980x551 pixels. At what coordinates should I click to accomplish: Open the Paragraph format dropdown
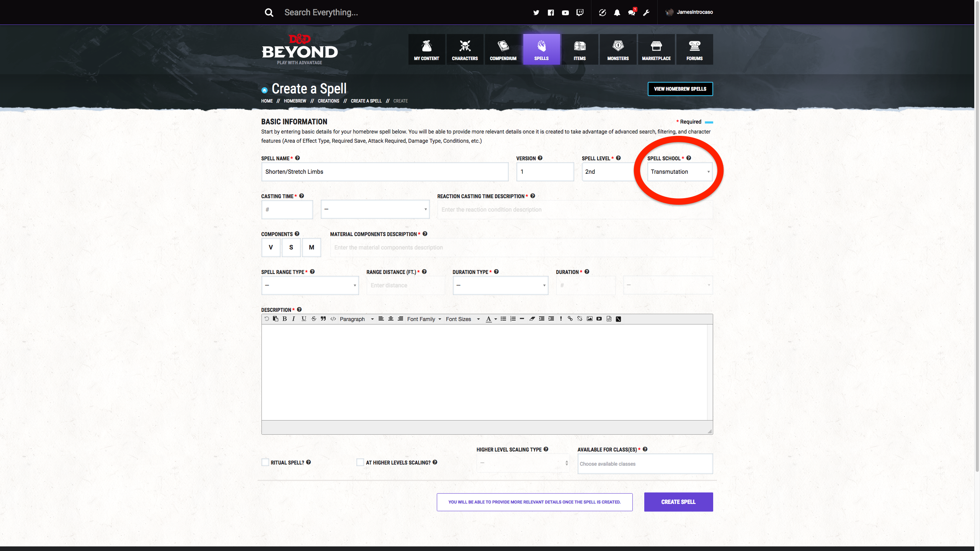pos(356,319)
